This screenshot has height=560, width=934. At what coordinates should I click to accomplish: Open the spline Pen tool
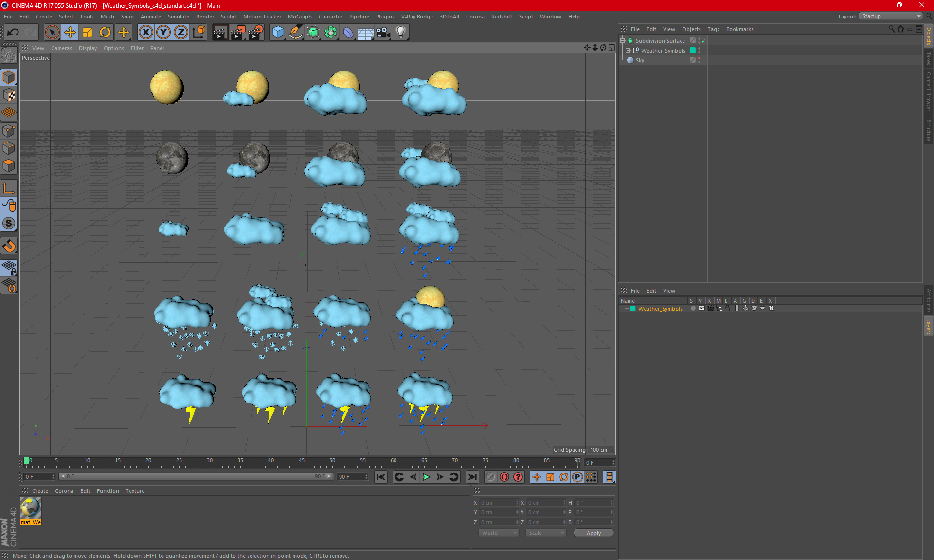click(x=296, y=32)
